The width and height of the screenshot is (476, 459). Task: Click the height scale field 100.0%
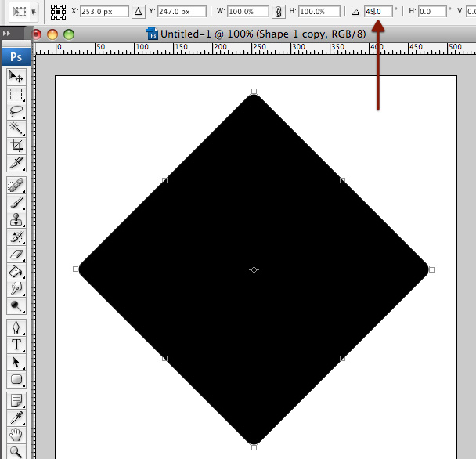click(x=319, y=12)
